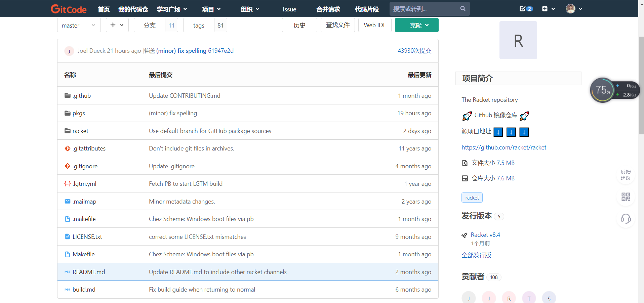644x303 pixels.
Task: Click the .mailmap envelope icon
Action: tap(68, 202)
